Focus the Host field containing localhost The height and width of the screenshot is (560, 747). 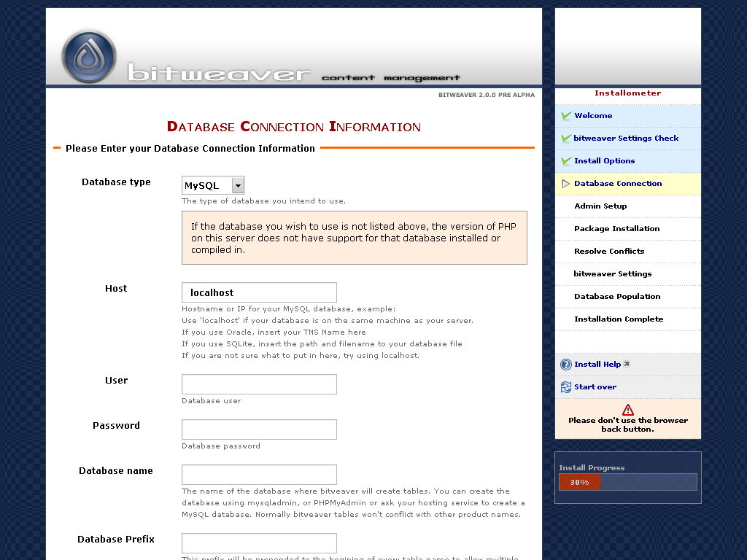pyautogui.click(x=259, y=292)
